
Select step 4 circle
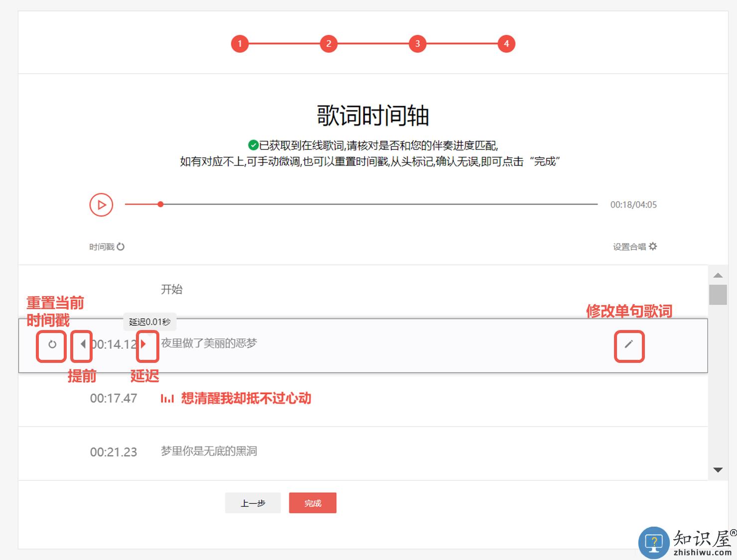(x=506, y=44)
